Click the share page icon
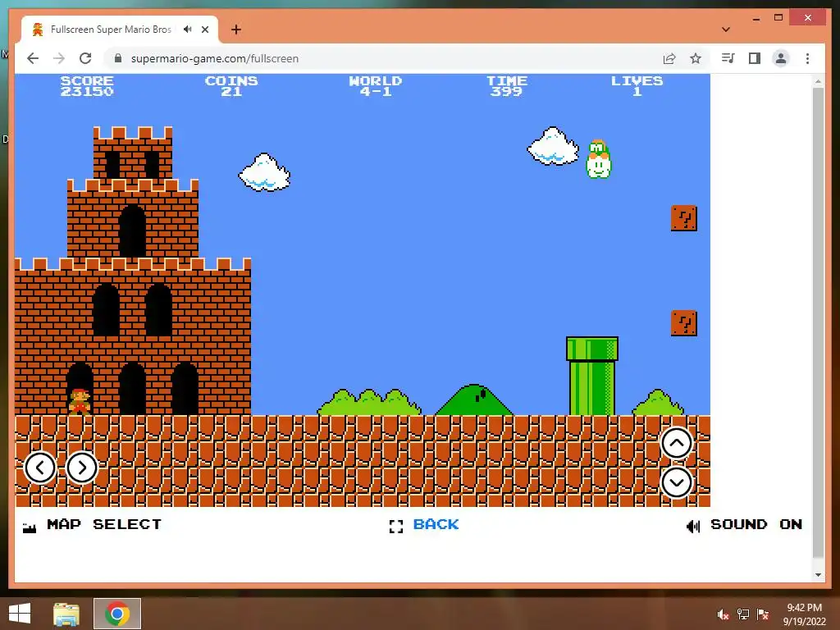 coord(669,58)
